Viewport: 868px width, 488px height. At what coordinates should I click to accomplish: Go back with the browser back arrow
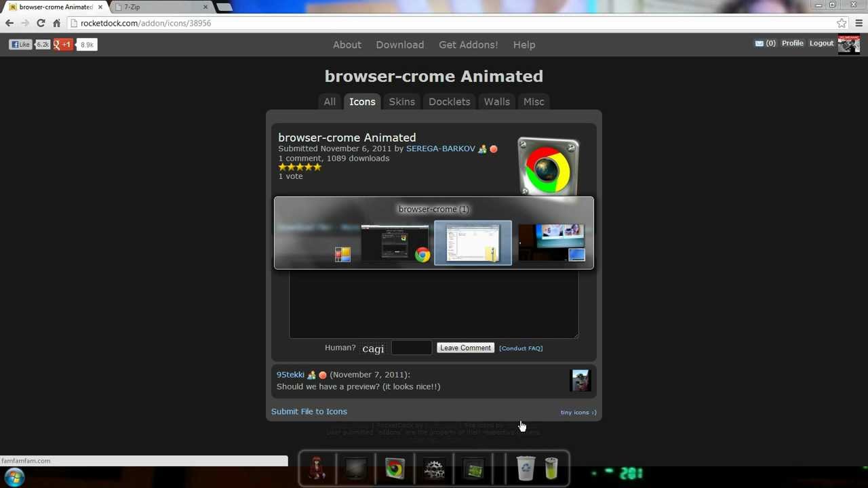pos(9,23)
